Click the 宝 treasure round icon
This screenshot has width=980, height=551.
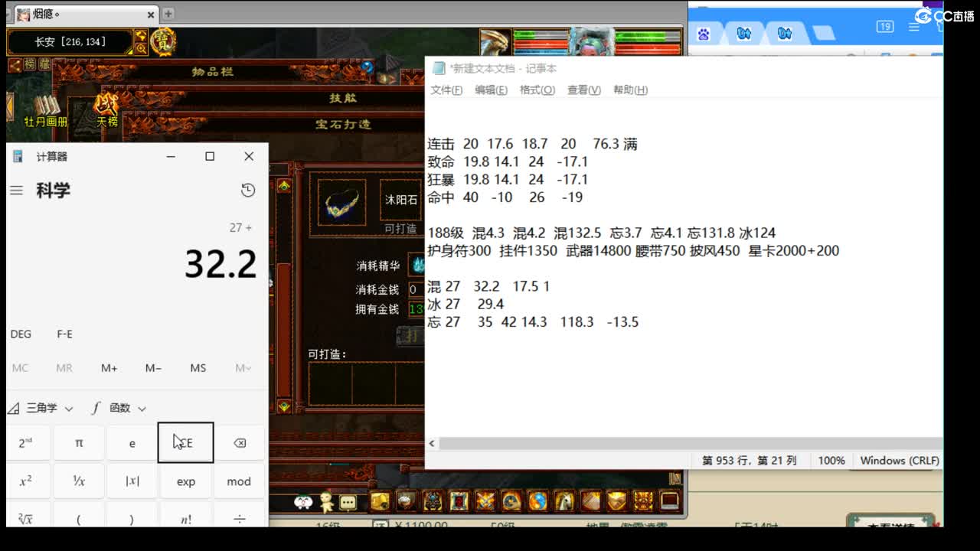pos(163,41)
